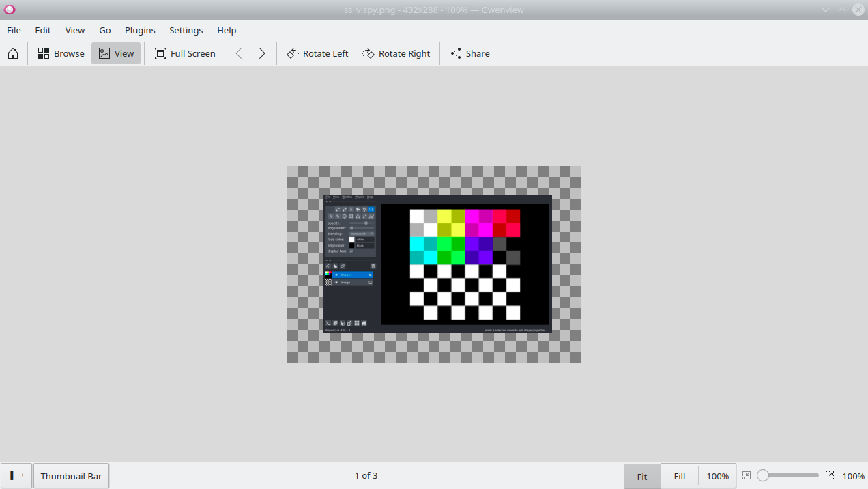Click the displayed ss_vispy.png image

[434, 264]
